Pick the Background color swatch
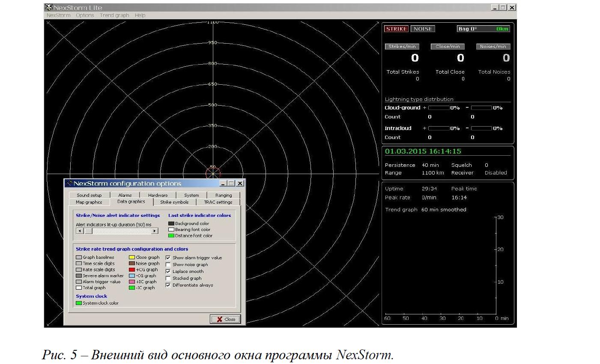 pos(171,223)
